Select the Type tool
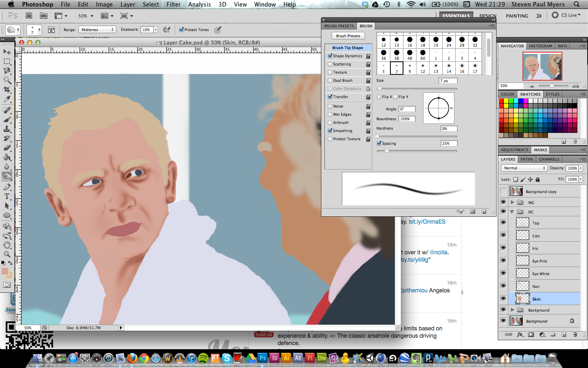 tap(7, 196)
